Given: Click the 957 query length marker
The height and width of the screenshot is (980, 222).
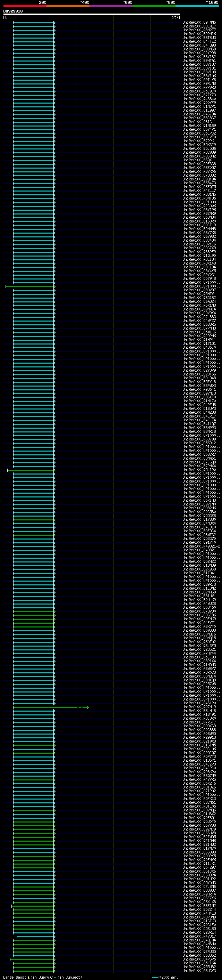Looking at the screenshot, I should (x=175, y=17).
